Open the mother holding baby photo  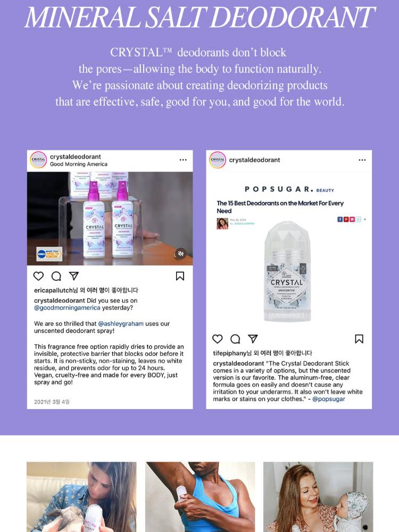pyautogui.click(x=318, y=497)
